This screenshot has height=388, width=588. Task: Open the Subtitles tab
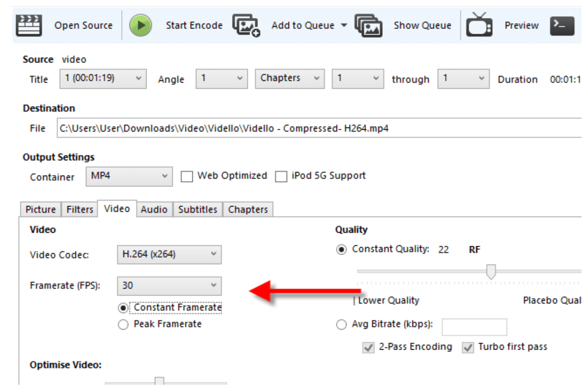click(x=198, y=209)
